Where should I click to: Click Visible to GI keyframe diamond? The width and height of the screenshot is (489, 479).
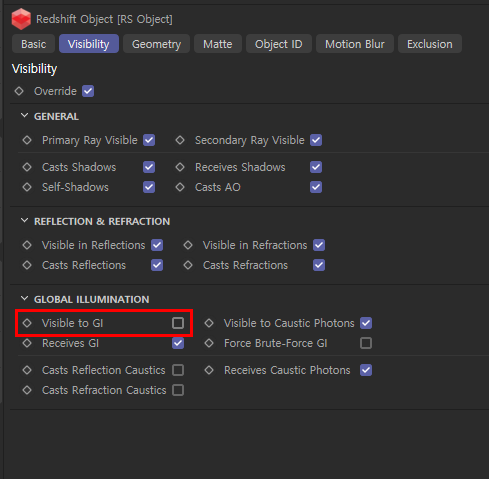[27, 323]
